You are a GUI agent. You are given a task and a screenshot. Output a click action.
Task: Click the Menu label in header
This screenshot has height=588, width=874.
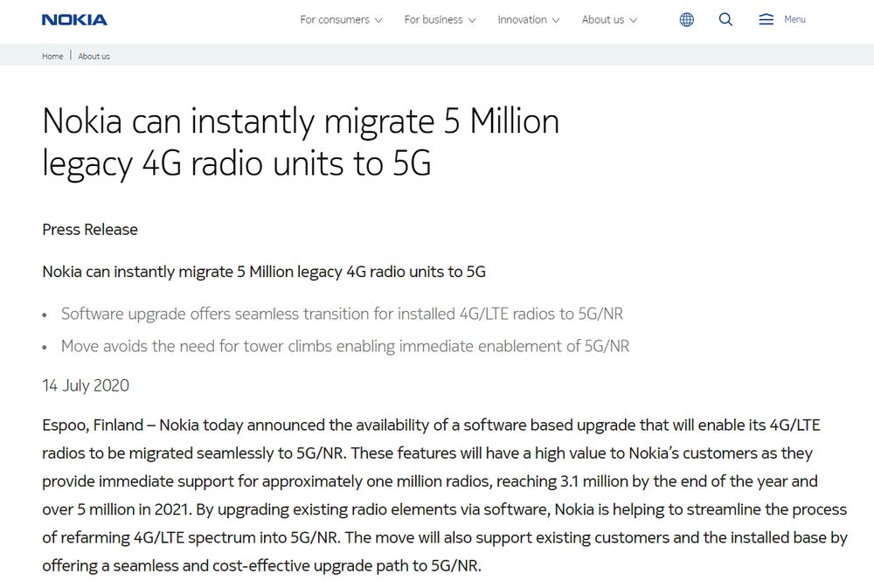[794, 19]
